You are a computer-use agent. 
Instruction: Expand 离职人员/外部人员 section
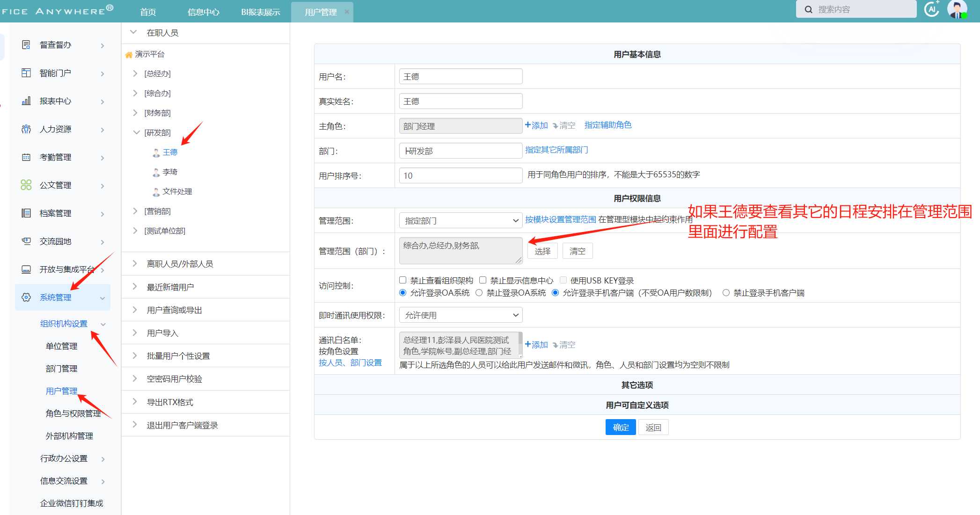coord(135,264)
